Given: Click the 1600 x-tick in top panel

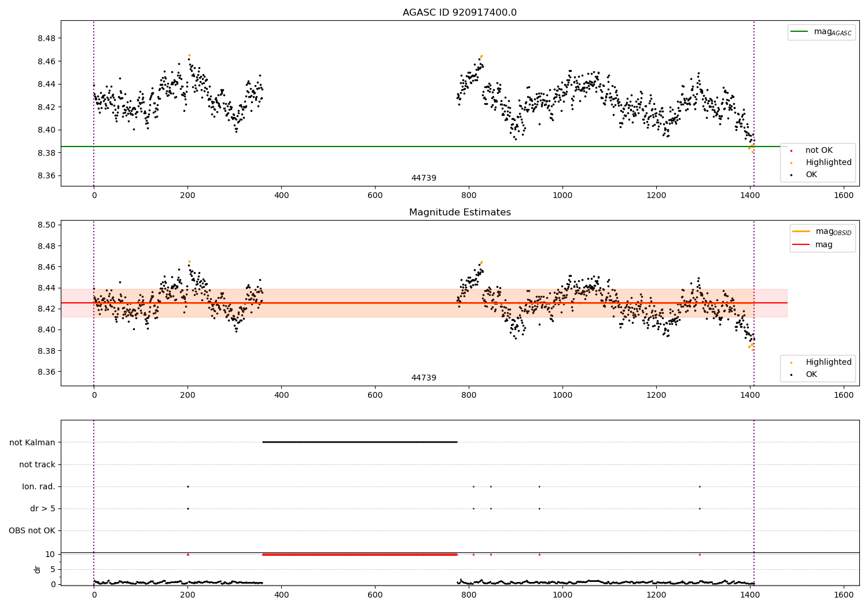Looking at the screenshot, I should click(844, 196).
